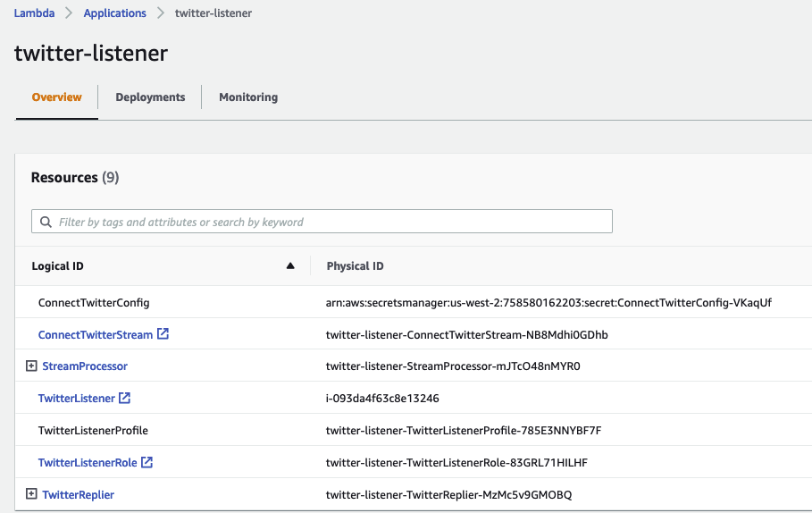Image resolution: width=812 pixels, height=513 pixels.
Task: Switch to the Deployments tab
Action: [150, 97]
